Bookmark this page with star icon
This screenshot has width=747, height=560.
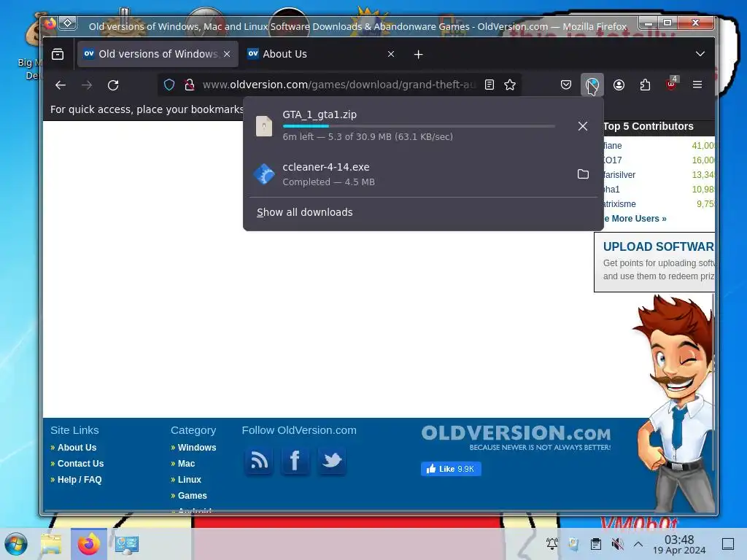point(510,85)
